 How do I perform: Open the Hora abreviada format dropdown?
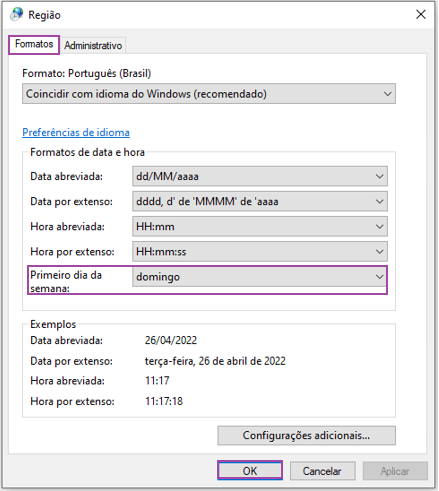260,227
